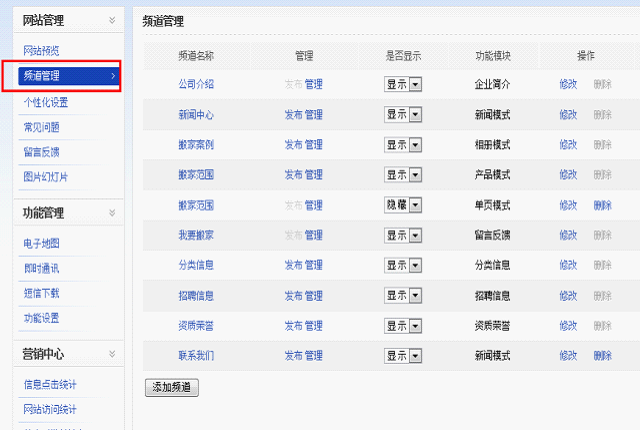Open 图片幻灯片 sidebar item
640x430 pixels.
tap(46, 177)
